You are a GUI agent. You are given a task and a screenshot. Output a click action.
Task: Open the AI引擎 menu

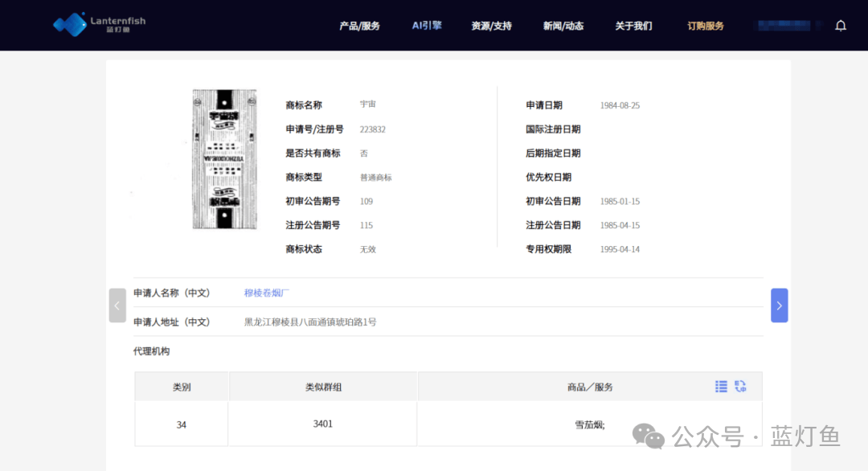click(427, 26)
